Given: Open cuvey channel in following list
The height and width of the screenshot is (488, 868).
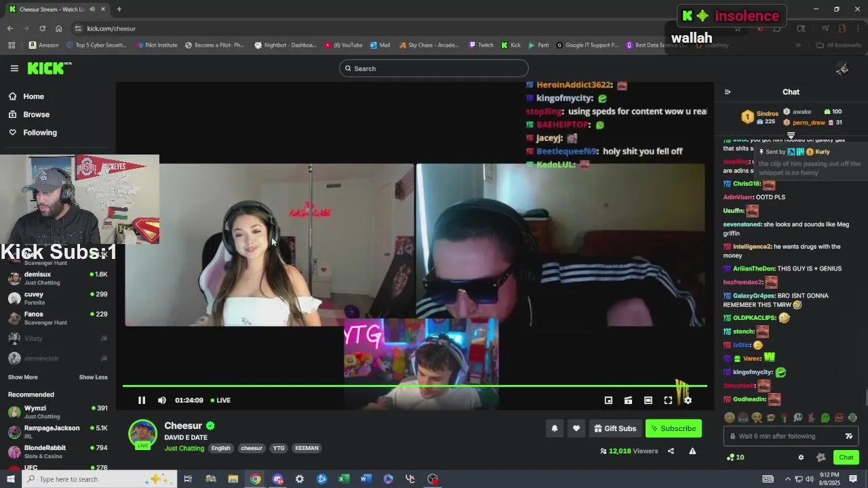Looking at the screenshot, I should [x=58, y=298].
